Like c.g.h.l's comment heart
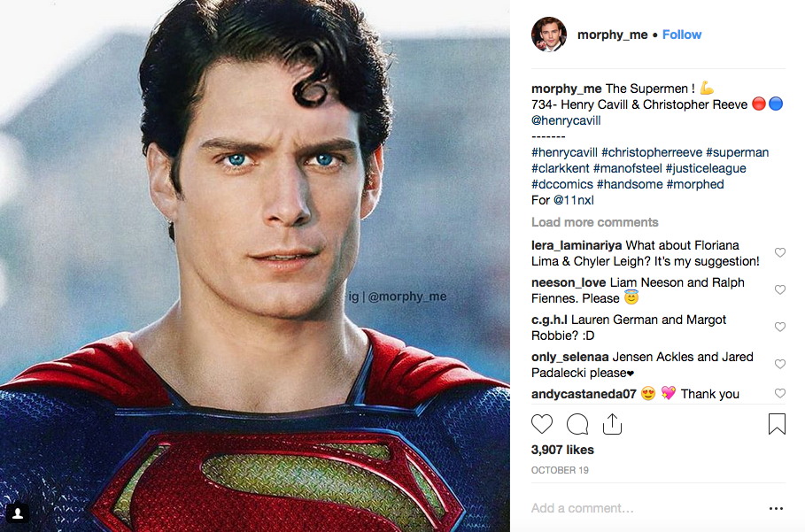Viewport: 805px width, 532px height. 780,328
